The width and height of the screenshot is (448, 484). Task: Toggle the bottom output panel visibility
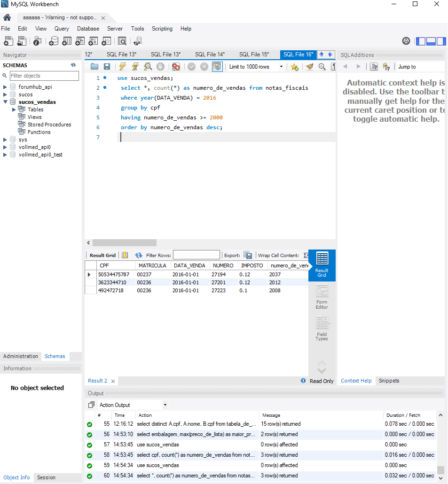click(x=431, y=41)
